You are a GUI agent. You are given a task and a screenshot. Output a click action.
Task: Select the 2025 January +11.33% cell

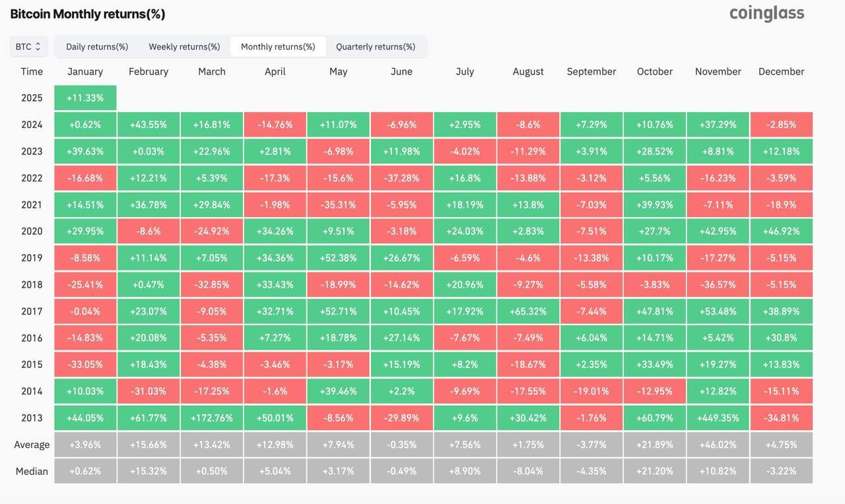pyautogui.click(x=85, y=98)
